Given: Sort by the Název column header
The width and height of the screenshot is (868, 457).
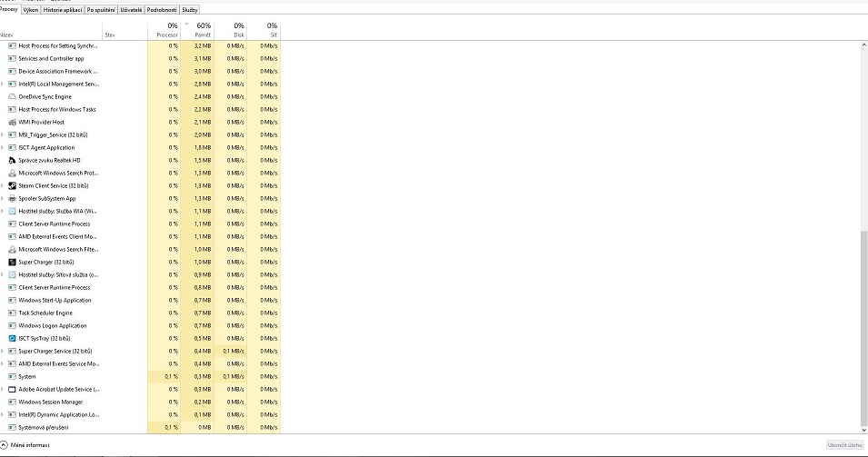Looking at the screenshot, I should [x=51, y=30].
